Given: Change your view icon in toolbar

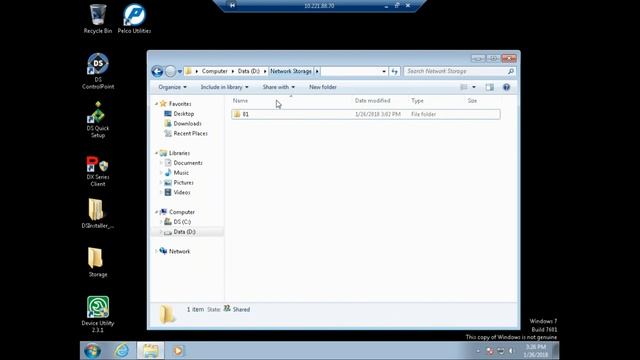Looking at the screenshot, I should (x=464, y=87).
